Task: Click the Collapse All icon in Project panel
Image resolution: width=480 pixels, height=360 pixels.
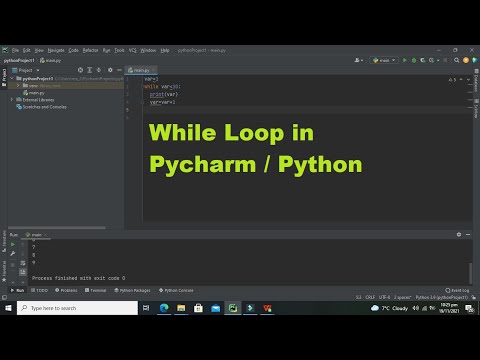Action: pos(99,70)
